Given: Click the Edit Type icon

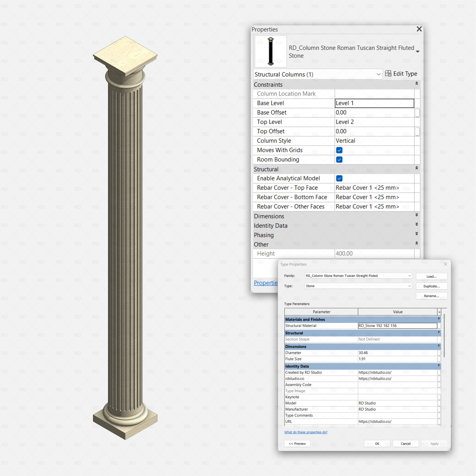Looking at the screenshot, I should pos(389,73).
